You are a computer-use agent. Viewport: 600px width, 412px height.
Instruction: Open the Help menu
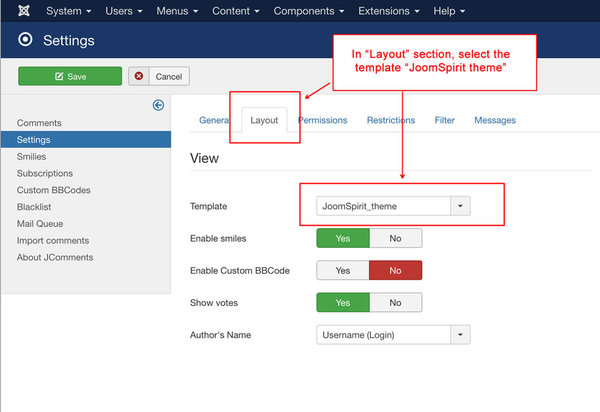tap(449, 11)
